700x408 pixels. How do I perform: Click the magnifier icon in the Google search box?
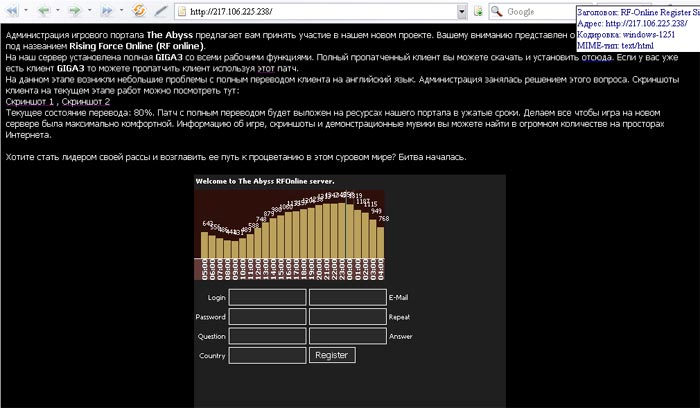tap(497, 12)
